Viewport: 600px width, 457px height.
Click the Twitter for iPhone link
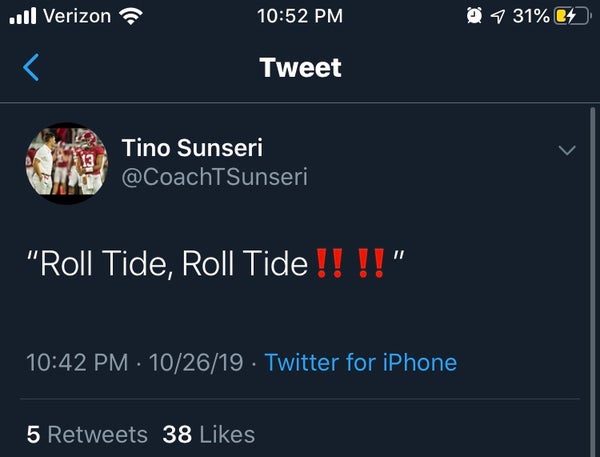point(361,362)
